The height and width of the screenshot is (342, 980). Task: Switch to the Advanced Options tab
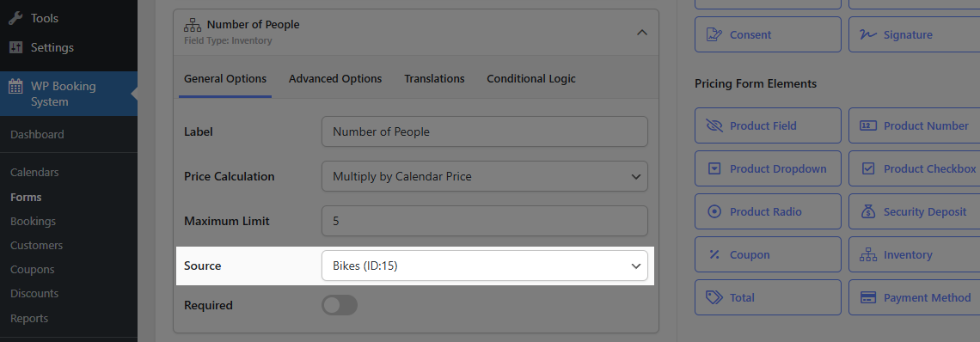335,79
